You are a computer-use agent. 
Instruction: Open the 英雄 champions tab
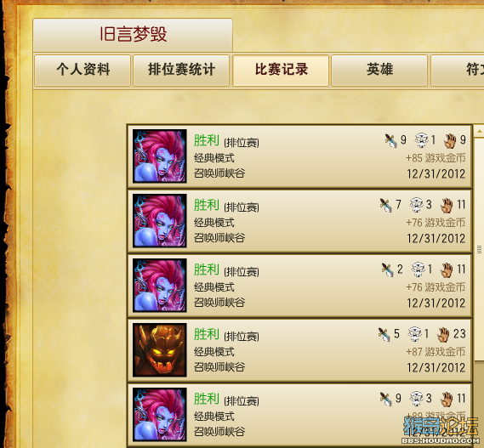[x=379, y=71]
